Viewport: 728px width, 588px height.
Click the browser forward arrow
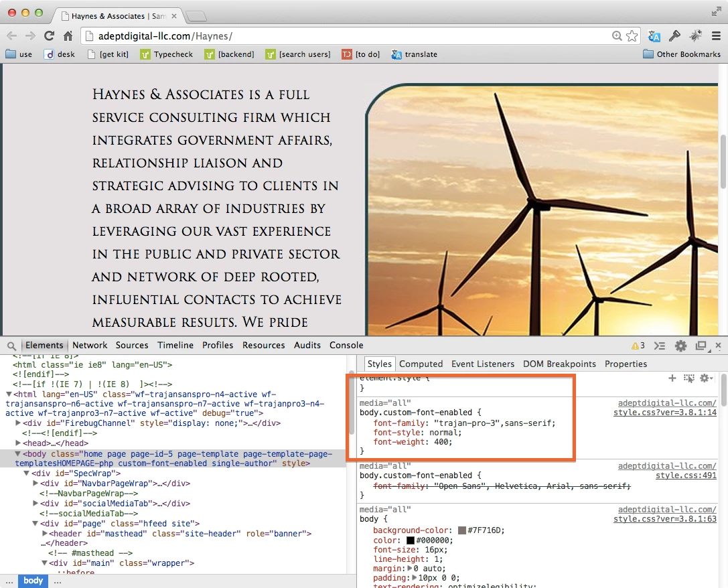point(30,36)
